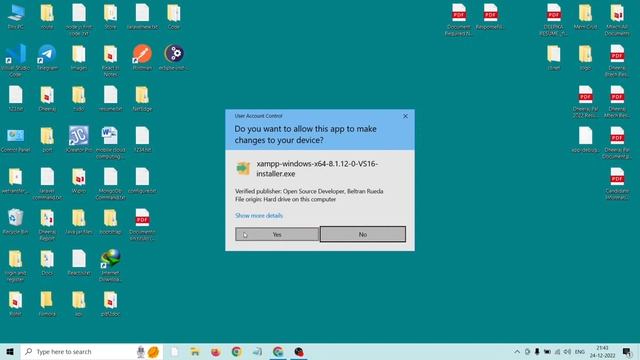Viewport: 640px width, 360px height.
Task: Select the Recycle Bin icon
Action: pos(16,222)
